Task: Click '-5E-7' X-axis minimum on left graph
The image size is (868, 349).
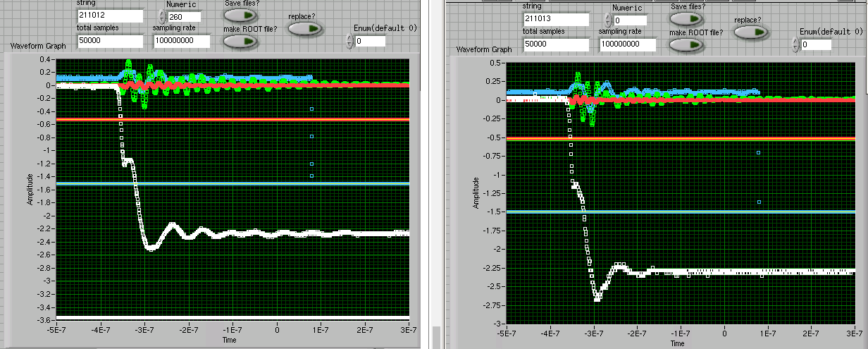Action: (56, 330)
